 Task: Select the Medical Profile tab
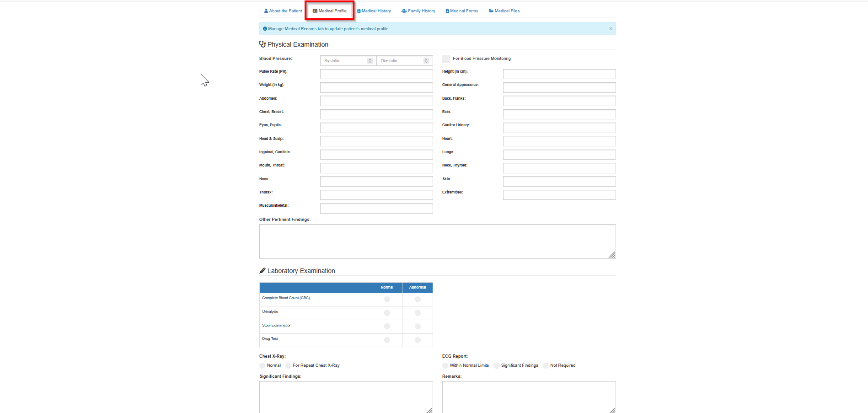pos(330,11)
